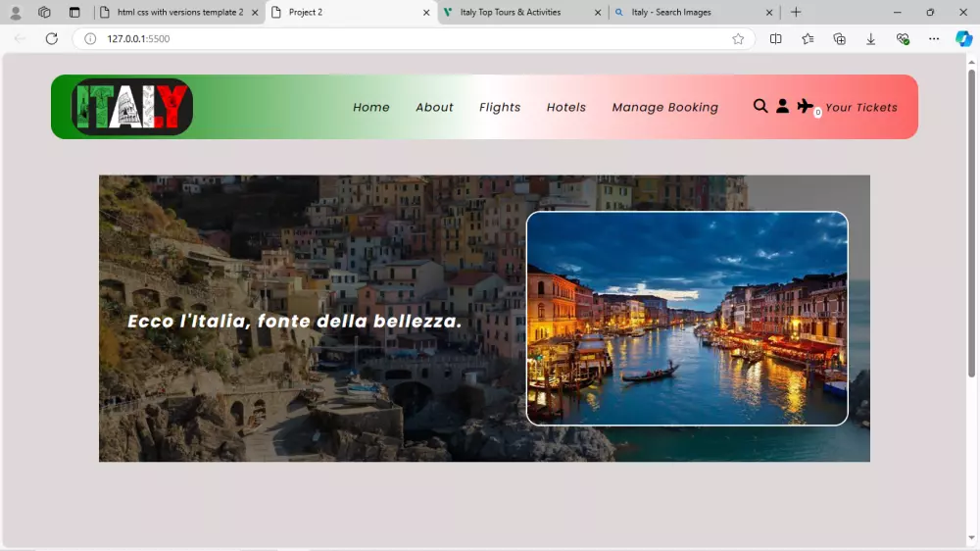980x551 pixels.
Task: Switch to html css with versions template tab
Action: pos(180,12)
